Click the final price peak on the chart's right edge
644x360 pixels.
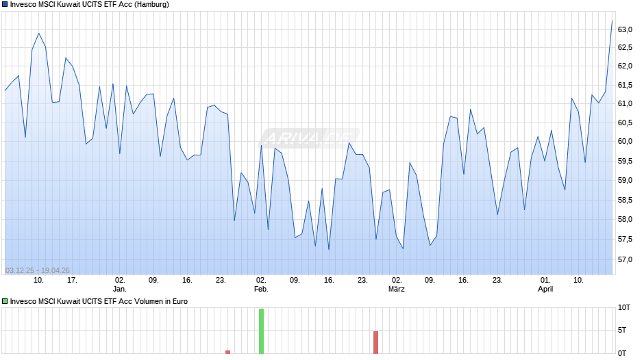(612, 21)
